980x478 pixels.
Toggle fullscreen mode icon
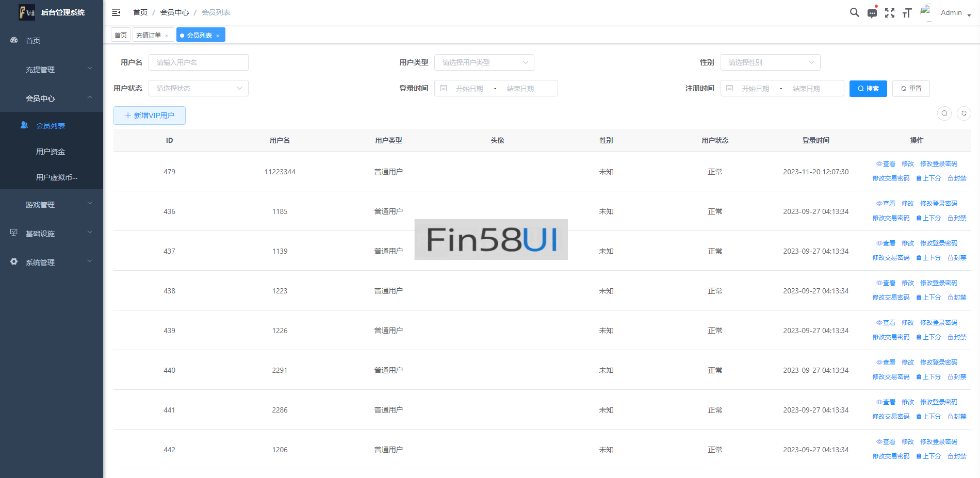[x=889, y=13]
